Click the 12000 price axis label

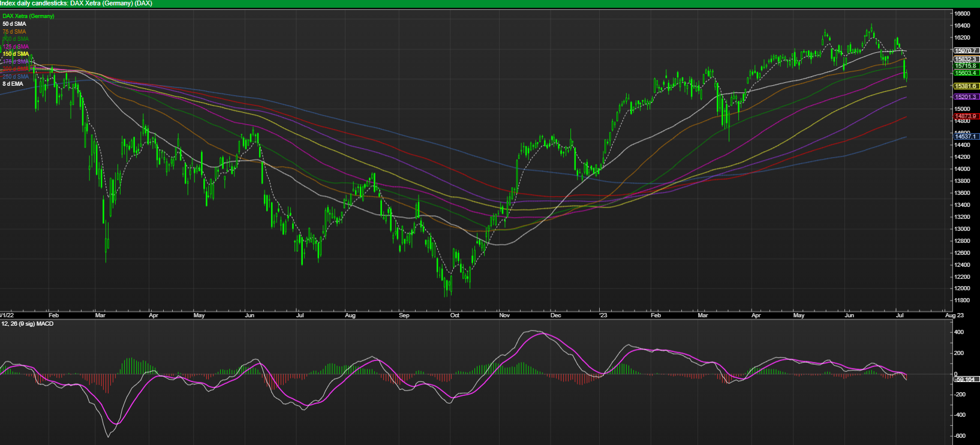[x=963, y=288]
